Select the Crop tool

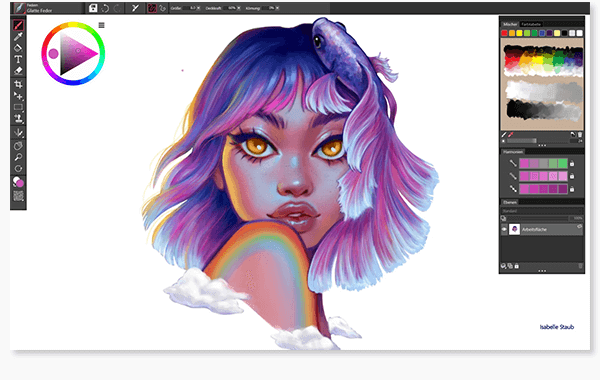[18, 84]
